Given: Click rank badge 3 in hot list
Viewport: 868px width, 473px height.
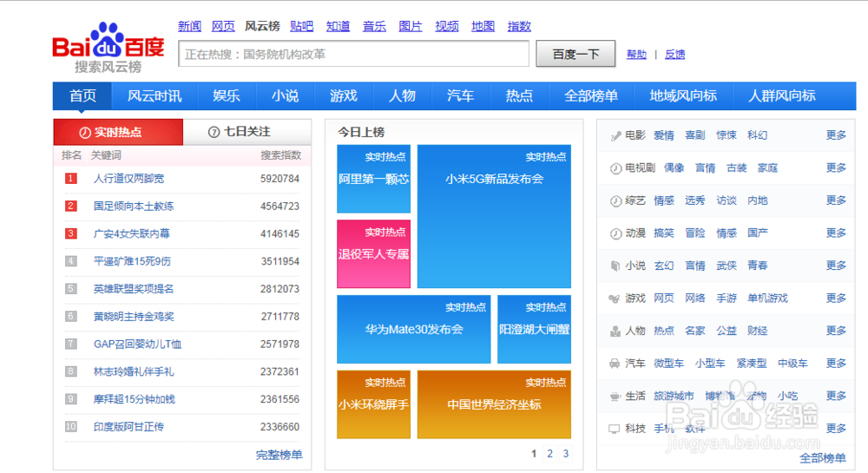Looking at the screenshot, I should (71, 233).
